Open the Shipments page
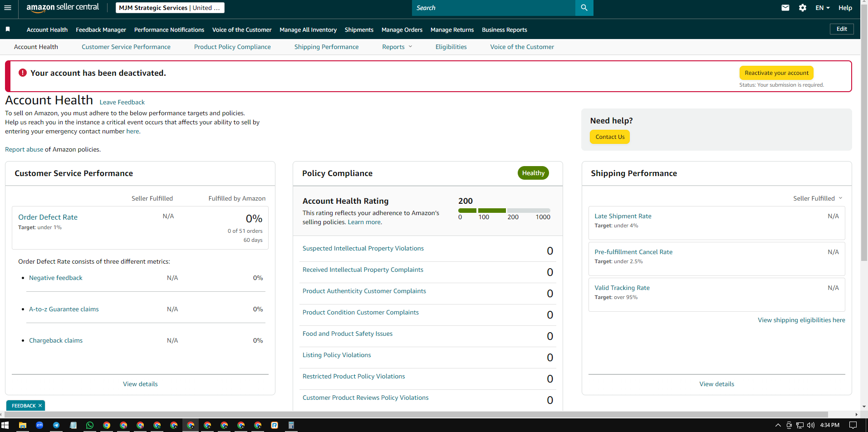868x432 pixels. (359, 29)
